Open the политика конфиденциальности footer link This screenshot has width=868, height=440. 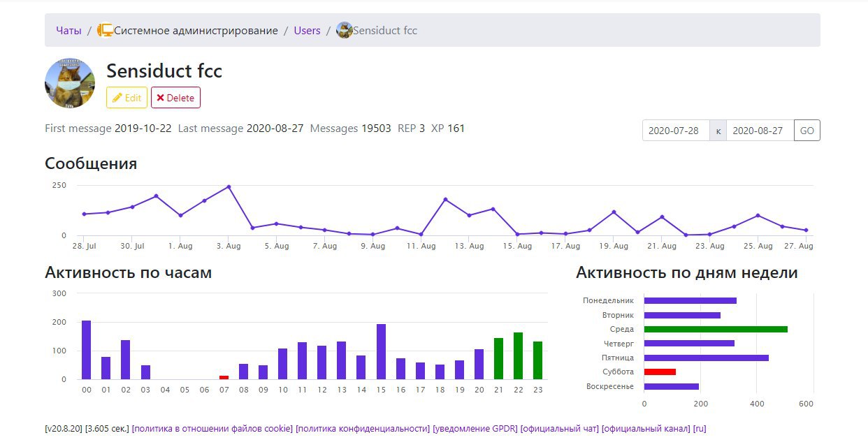[363, 428]
